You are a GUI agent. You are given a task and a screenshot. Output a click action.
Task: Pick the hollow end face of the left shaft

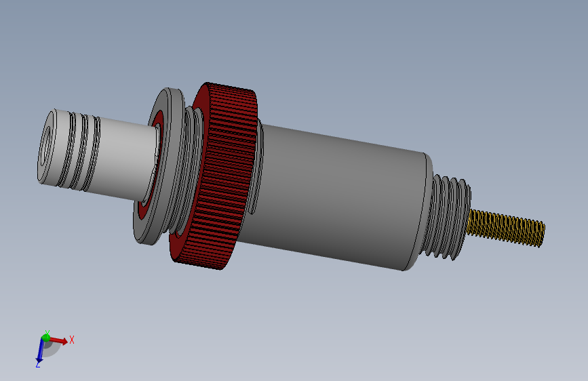pos(47,146)
